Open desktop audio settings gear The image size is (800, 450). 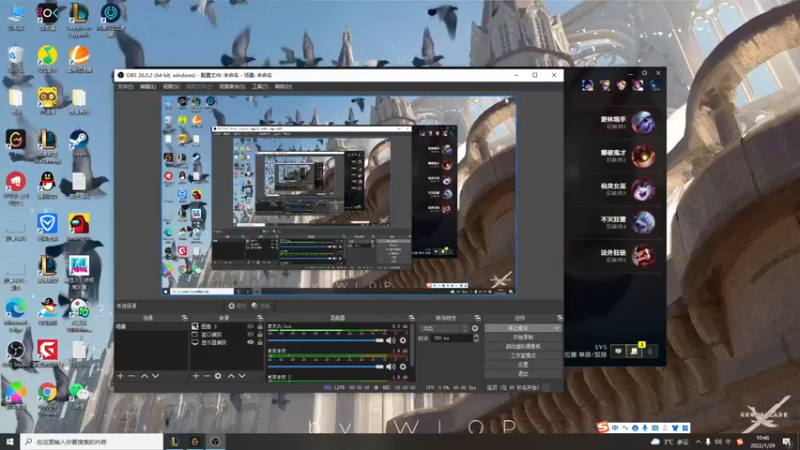pyautogui.click(x=403, y=366)
